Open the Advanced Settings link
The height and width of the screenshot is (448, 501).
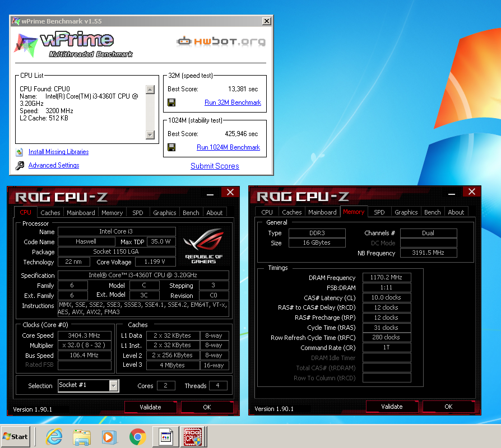click(54, 165)
